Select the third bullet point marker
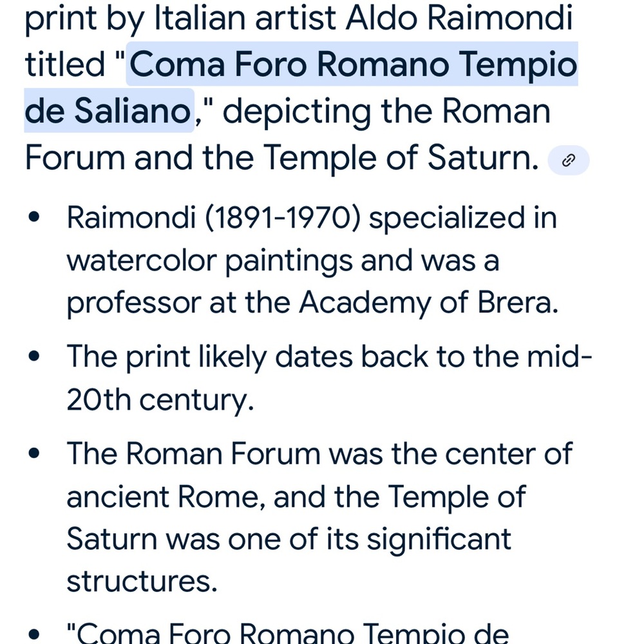The width and height of the screenshot is (644, 644). tap(34, 453)
